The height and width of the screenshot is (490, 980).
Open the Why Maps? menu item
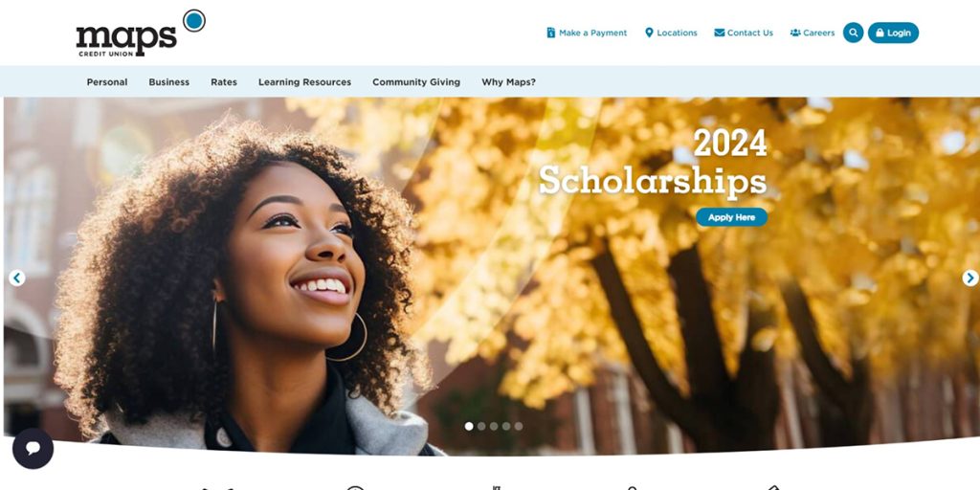(x=508, y=82)
